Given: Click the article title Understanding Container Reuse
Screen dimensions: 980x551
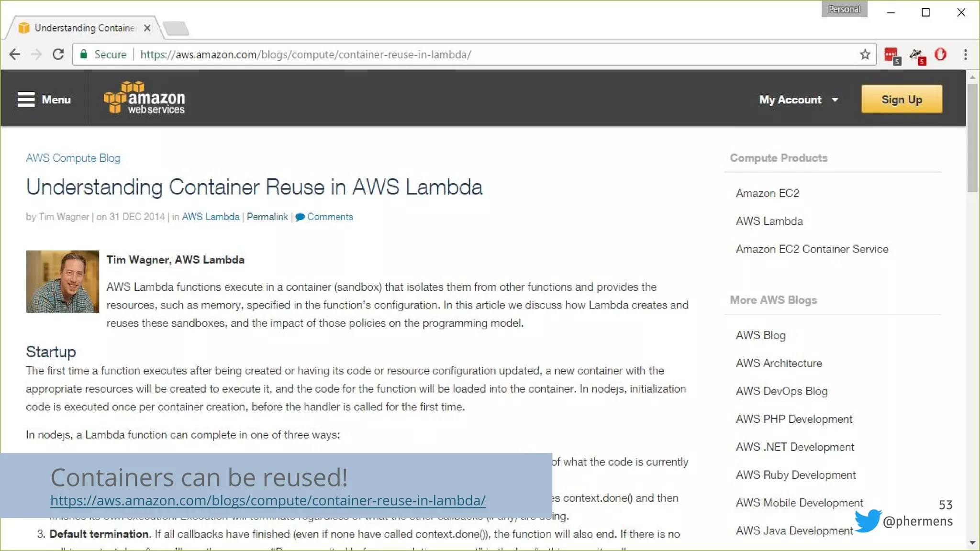Looking at the screenshot, I should click(254, 187).
